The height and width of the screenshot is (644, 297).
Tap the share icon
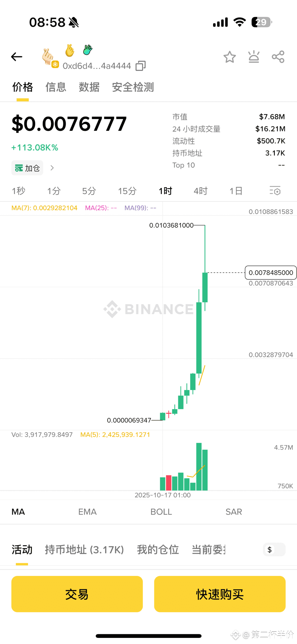(278, 57)
